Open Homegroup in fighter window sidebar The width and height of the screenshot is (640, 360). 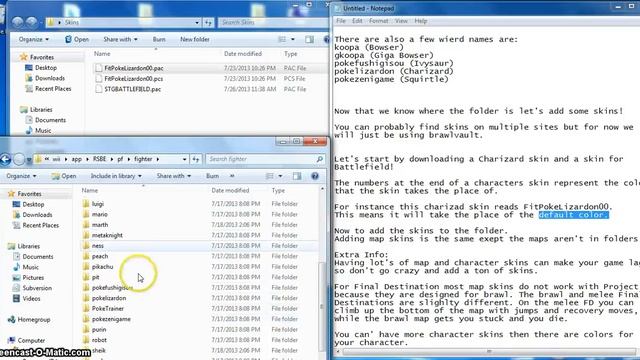tap(33, 320)
